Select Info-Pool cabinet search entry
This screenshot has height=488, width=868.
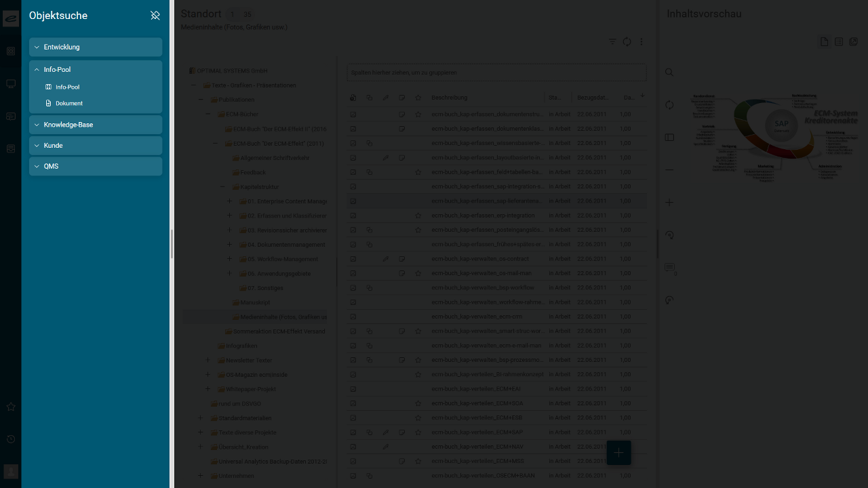67,87
